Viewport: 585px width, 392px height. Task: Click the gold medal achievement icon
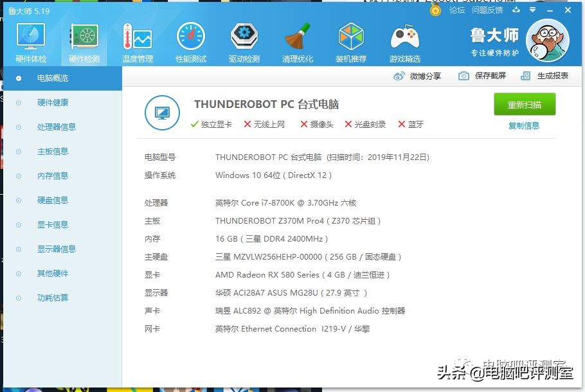click(435, 10)
